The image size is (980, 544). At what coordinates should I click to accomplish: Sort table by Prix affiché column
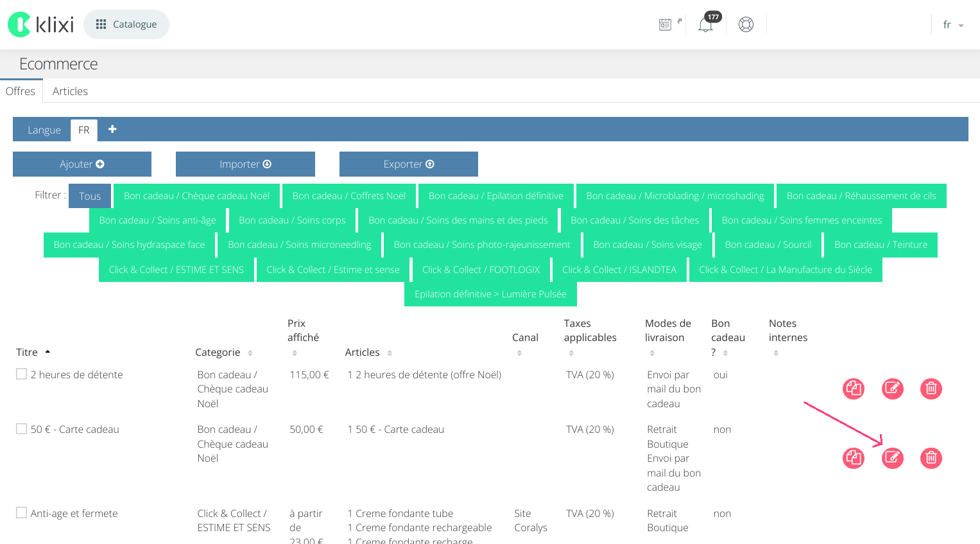pos(304,337)
